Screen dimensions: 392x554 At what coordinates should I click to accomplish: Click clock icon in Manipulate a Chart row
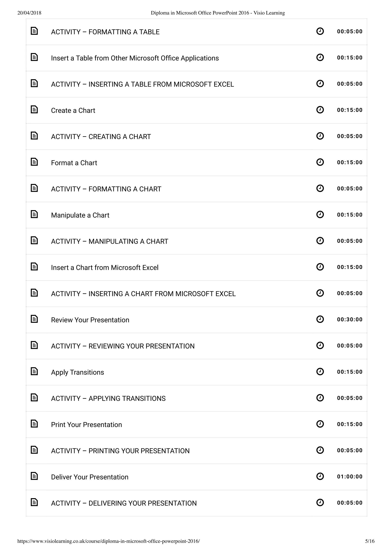[320, 215]
